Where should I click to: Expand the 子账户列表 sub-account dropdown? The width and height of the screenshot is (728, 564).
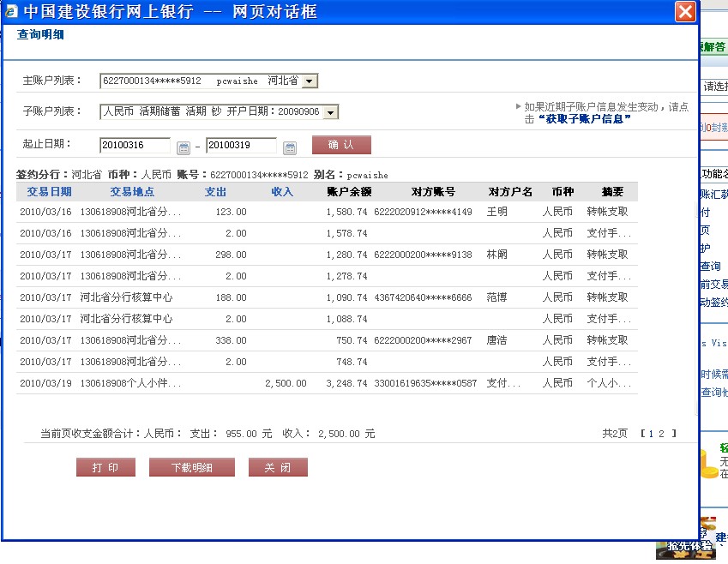point(331,112)
